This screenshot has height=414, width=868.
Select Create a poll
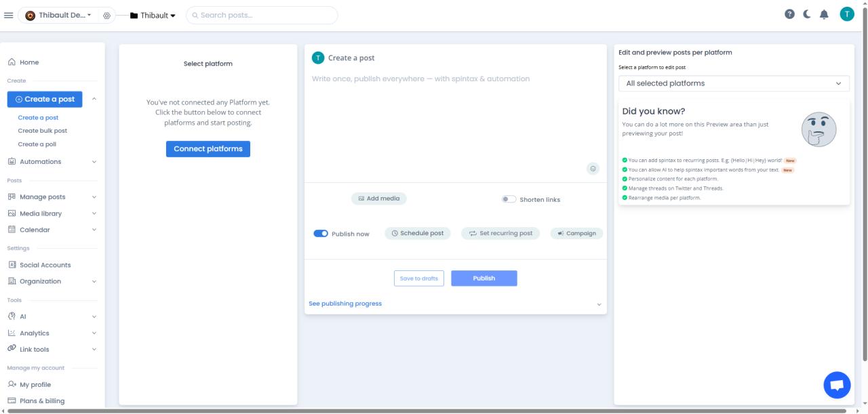37,144
